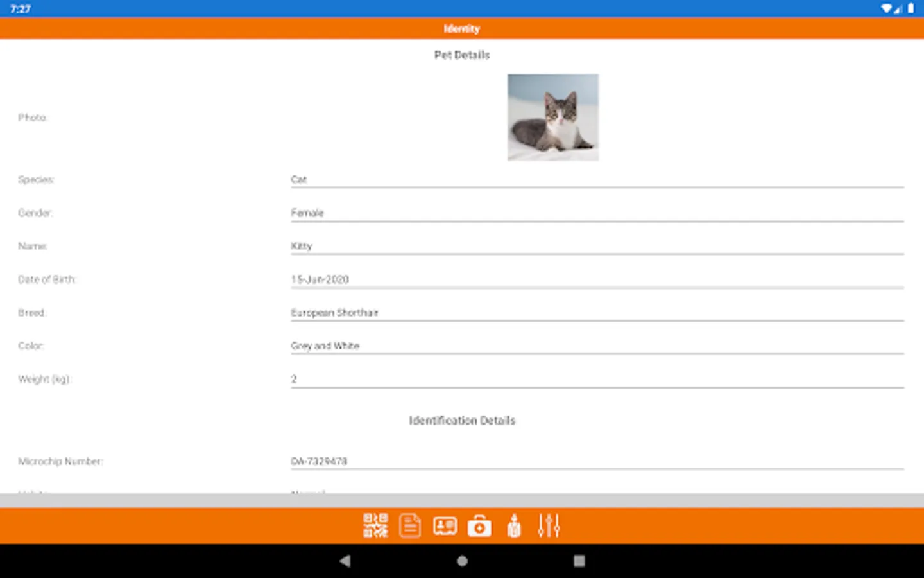The height and width of the screenshot is (578, 924).
Task: Edit the Weight (kg) field
Action: [597, 380]
